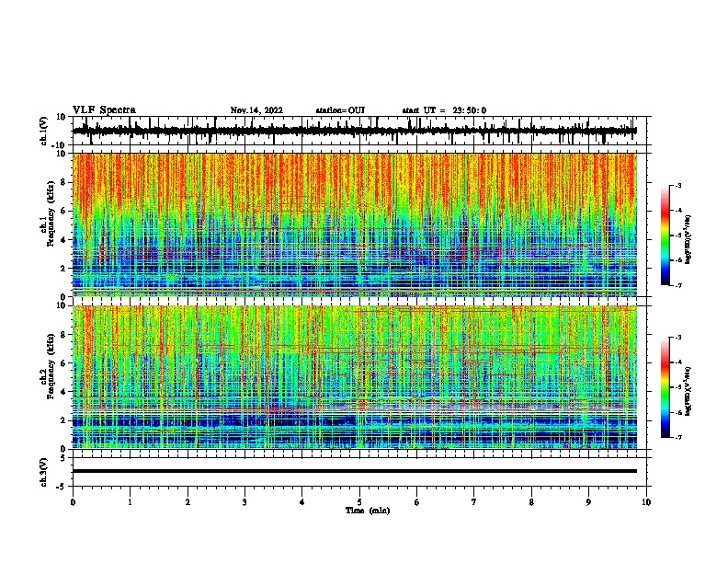Select the date "Nov.14, 2022" in header
Viewport: 728px width, 563px height.
pos(256,110)
